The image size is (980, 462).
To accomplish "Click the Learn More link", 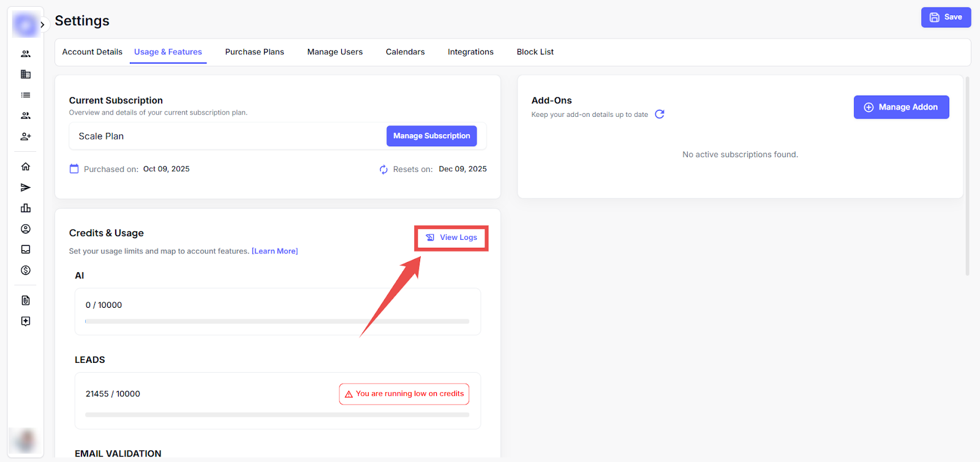I will coord(274,251).
